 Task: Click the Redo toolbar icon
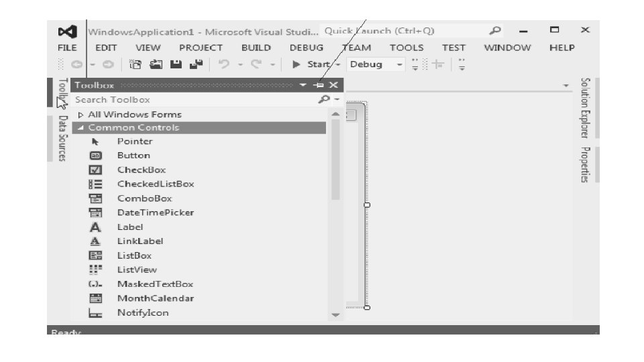coord(256,64)
